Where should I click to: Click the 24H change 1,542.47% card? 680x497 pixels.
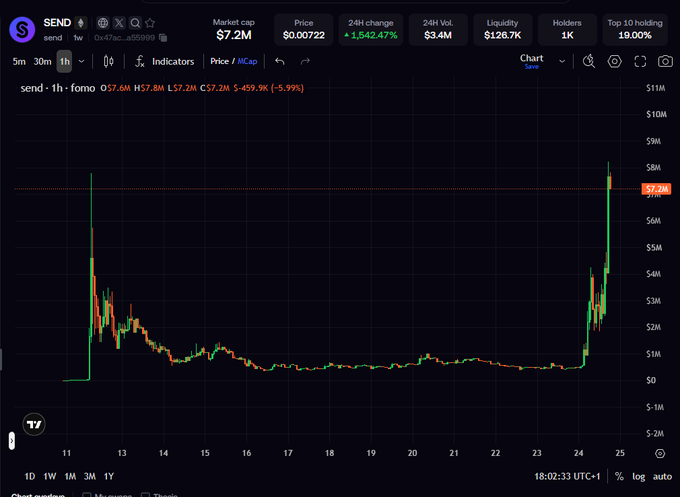371,29
